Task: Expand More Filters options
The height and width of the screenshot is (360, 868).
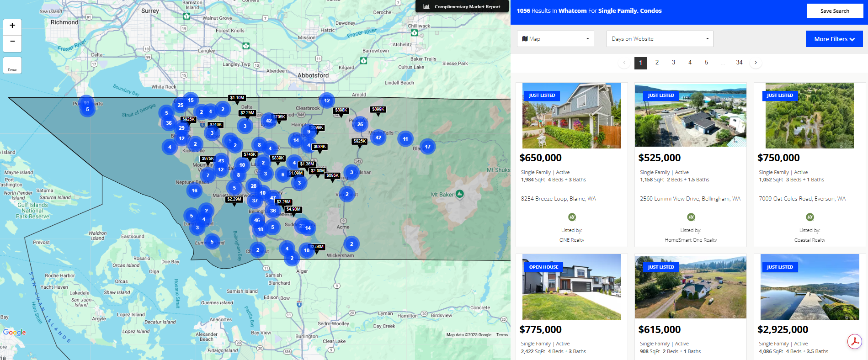Action: [834, 39]
